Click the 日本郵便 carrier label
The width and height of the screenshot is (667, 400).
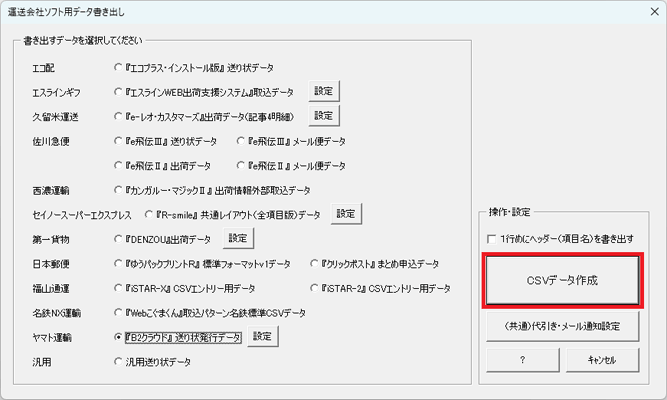(51, 264)
